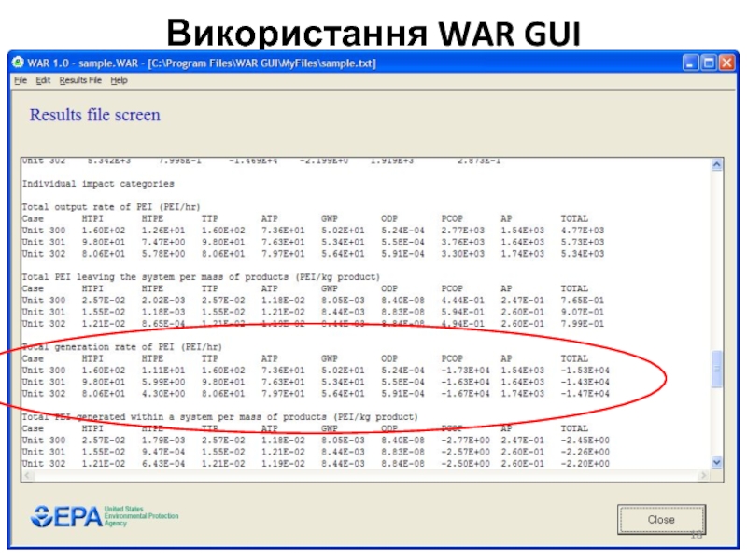
Task: Click value 1.26E+01 under HTPE
Action: pos(163,231)
